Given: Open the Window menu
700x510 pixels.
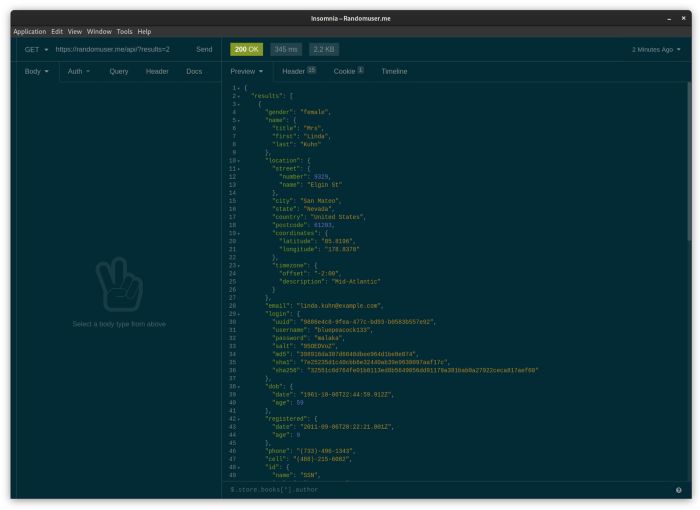Looking at the screenshot, I should tap(99, 32).
